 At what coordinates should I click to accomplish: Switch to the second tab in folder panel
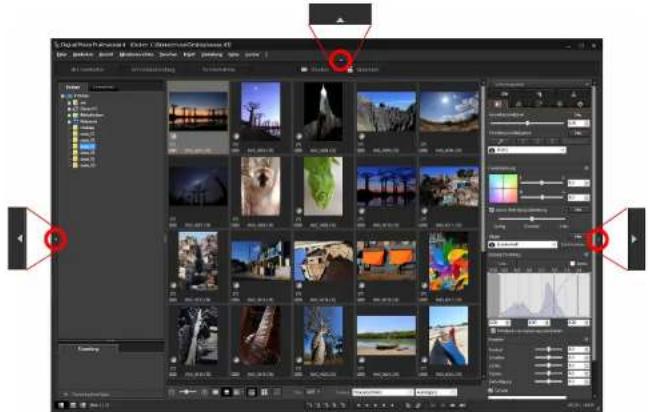coord(103,87)
